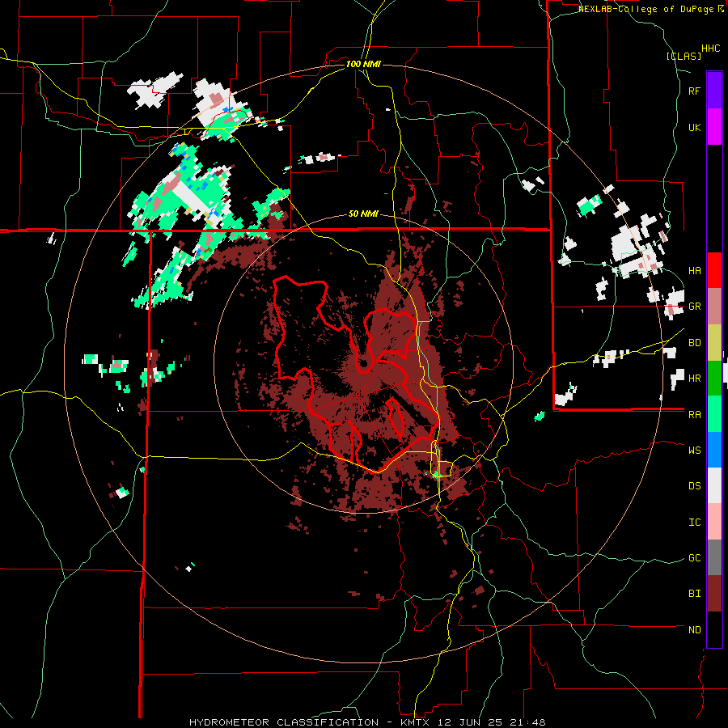Click the light pink IC legend swatch
The image size is (728, 728).
pyautogui.click(x=714, y=522)
